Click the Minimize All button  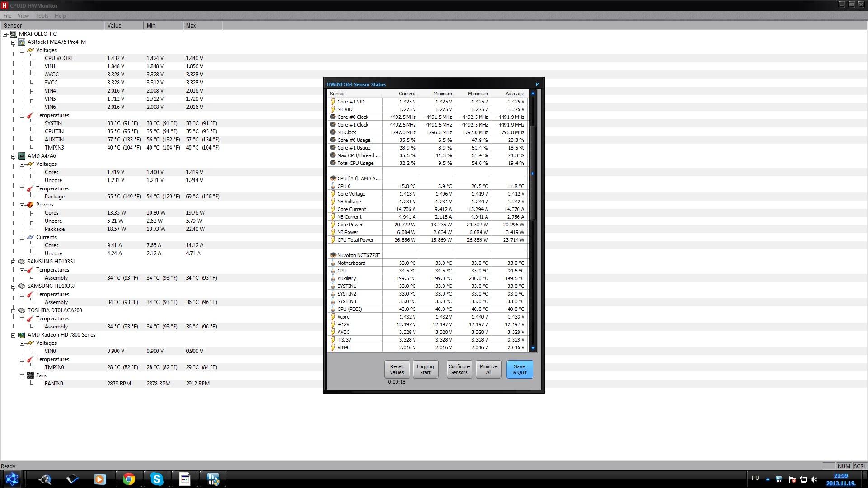click(x=488, y=370)
